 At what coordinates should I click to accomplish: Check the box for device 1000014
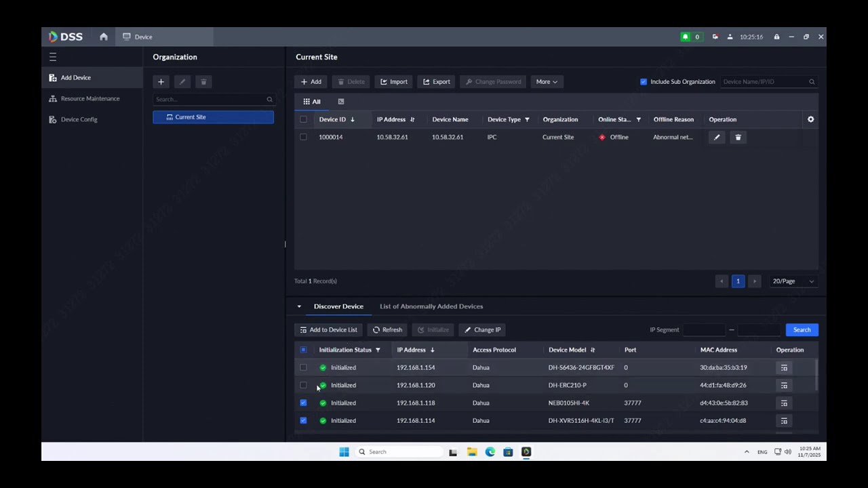click(303, 137)
